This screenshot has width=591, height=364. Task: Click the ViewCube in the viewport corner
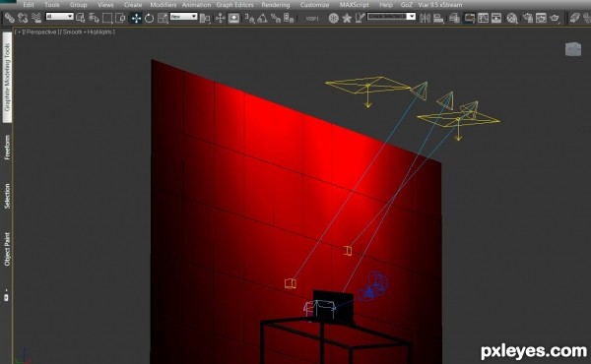tap(573, 49)
